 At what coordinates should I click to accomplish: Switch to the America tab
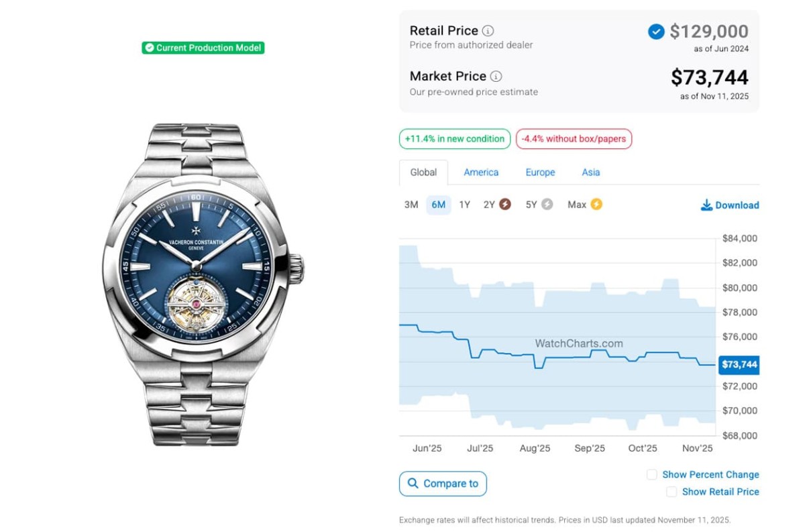(481, 172)
